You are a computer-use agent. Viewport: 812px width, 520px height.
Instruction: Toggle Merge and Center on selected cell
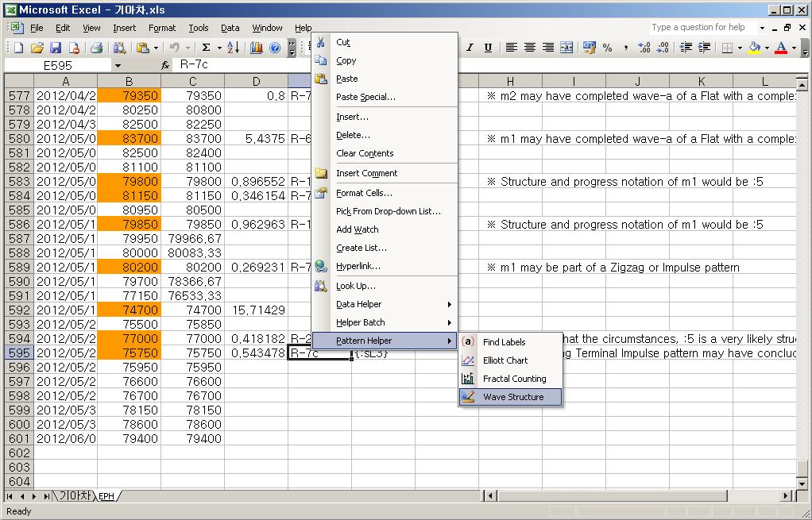coord(566,48)
